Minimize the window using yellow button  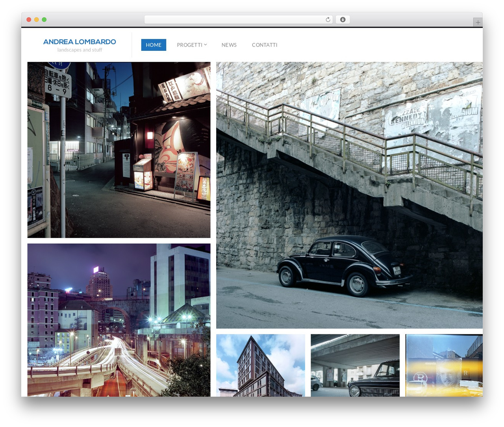[37, 20]
